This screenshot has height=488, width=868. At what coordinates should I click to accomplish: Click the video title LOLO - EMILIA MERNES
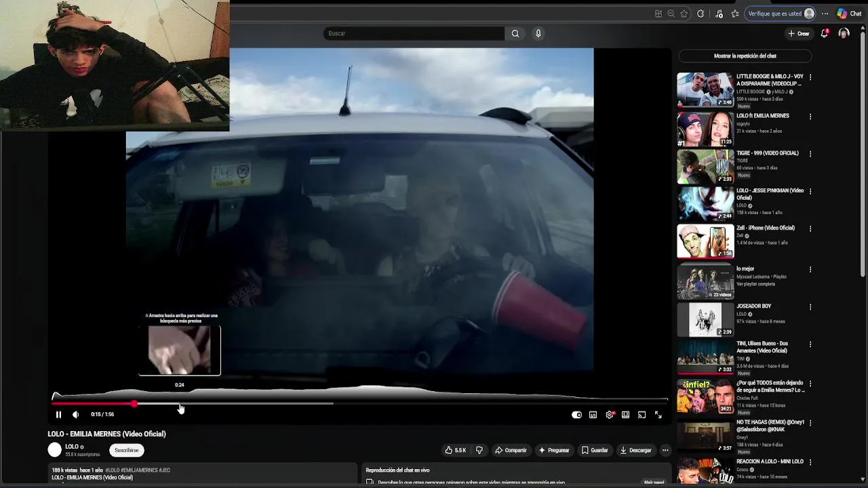106,434
